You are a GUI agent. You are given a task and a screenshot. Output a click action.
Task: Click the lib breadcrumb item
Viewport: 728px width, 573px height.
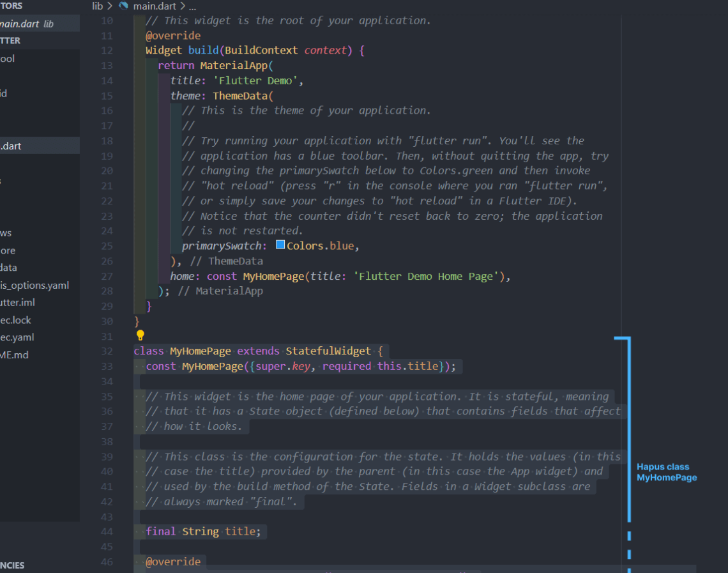pyautogui.click(x=97, y=6)
